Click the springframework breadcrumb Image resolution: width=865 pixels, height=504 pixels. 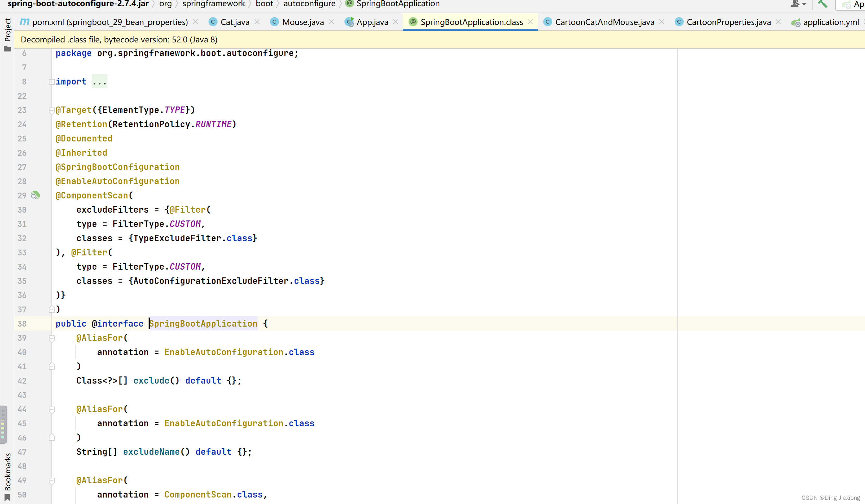[214, 4]
